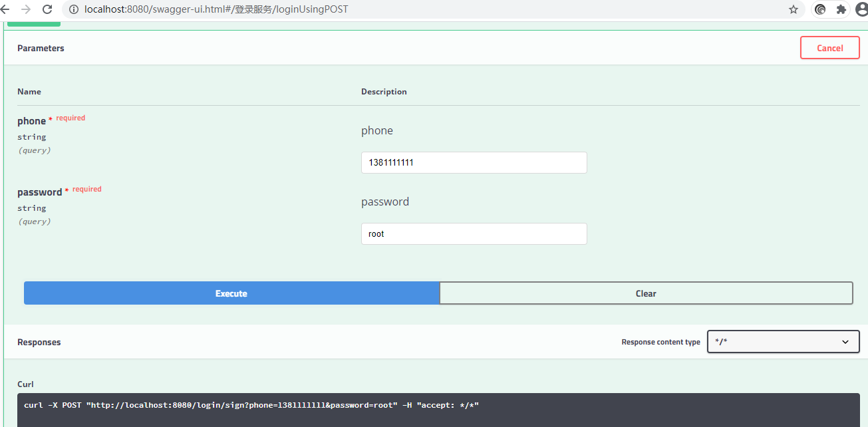Click the 'phone' description text above input

[x=377, y=130]
